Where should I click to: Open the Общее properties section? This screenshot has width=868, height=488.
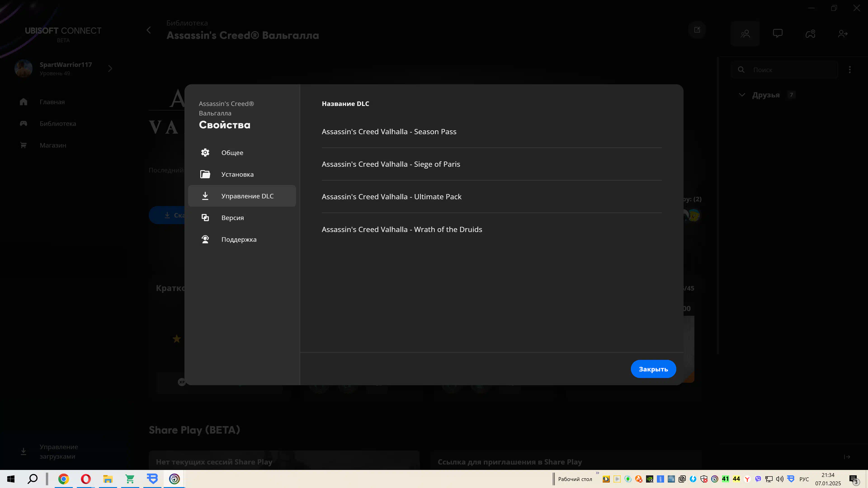click(x=242, y=152)
